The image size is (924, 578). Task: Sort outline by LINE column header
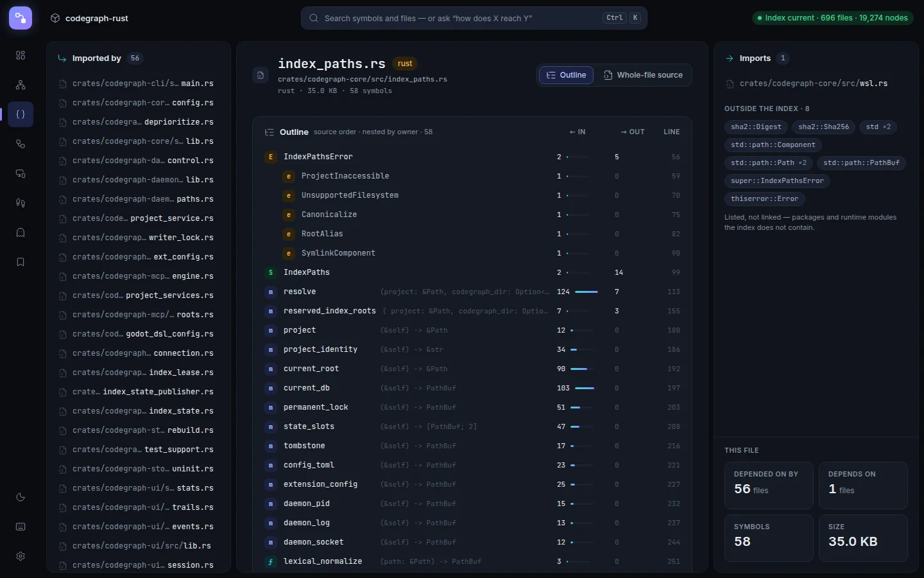click(x=672, y=132)
